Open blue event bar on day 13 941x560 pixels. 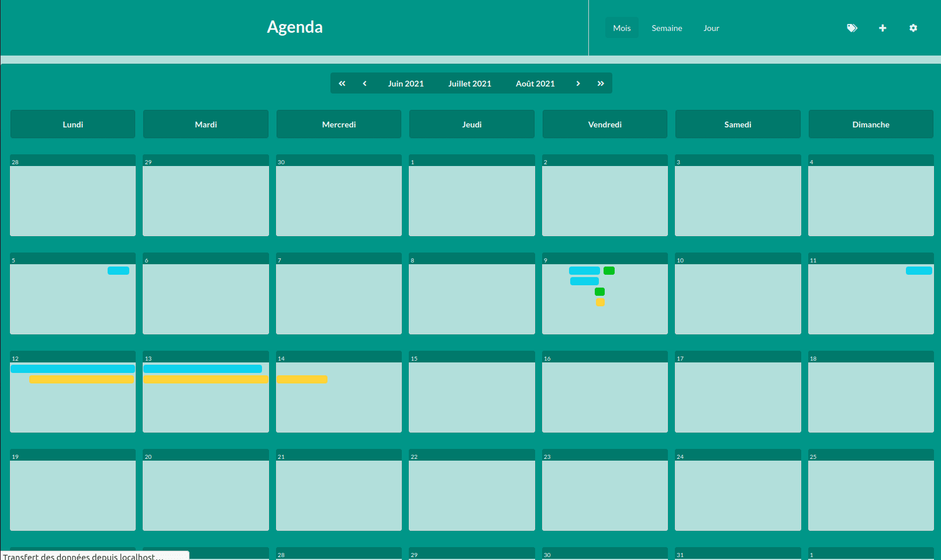coord(202,369)
